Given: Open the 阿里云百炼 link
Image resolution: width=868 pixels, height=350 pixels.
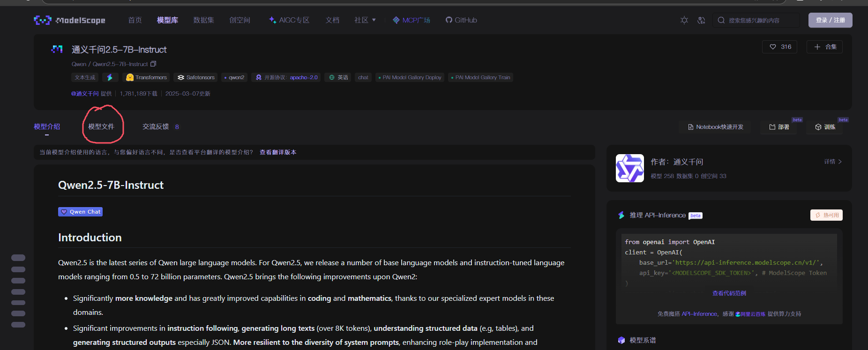Looking at the screenshot, I should pyautogui.click(x=750, y=314).
